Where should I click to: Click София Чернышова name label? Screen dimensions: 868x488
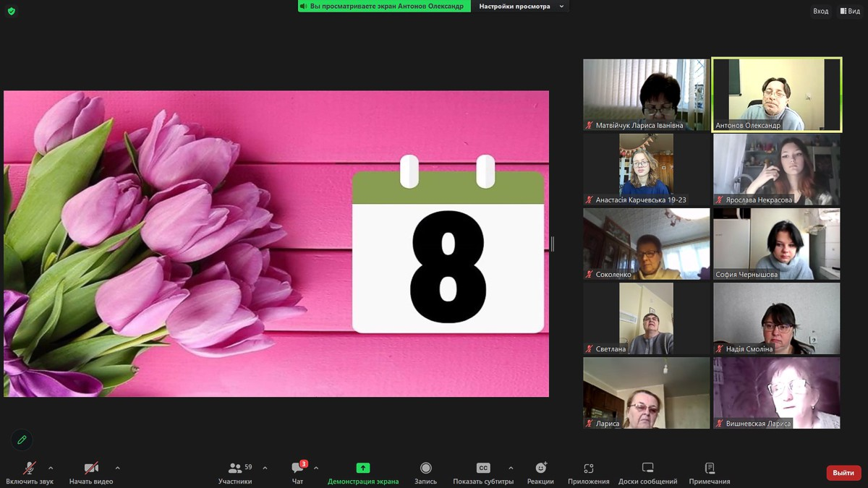pos(747,275)
